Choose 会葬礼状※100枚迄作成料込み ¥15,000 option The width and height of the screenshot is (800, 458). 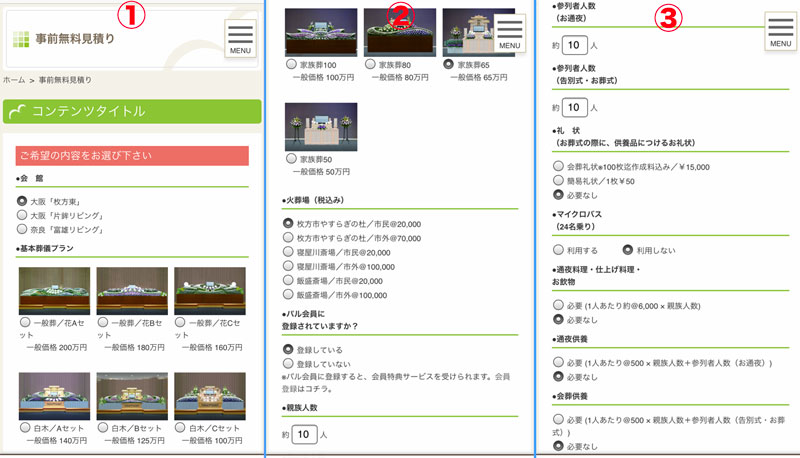pos(558,167)
